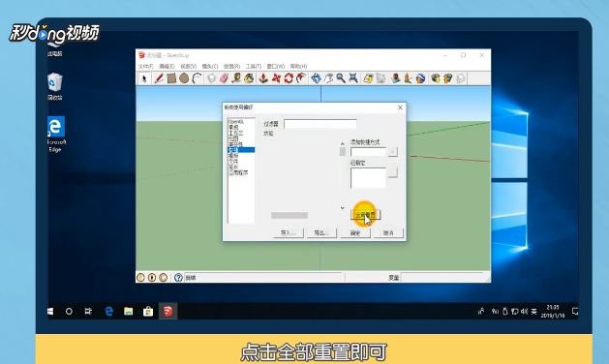The width and height of the screenshot is (609, 364).
Task: Click the Photo Textures tool icon
Action: pos(408,78)
